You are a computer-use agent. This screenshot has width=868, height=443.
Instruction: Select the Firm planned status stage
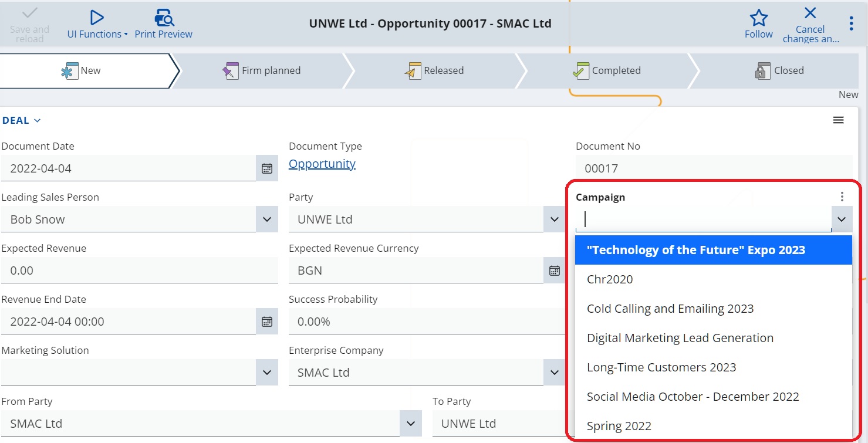[x=262, y=70]
